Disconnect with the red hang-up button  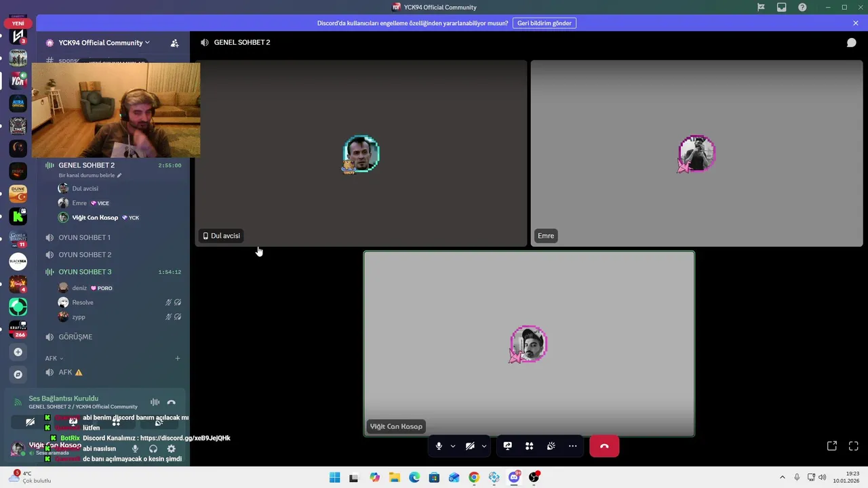click(604, 446)
